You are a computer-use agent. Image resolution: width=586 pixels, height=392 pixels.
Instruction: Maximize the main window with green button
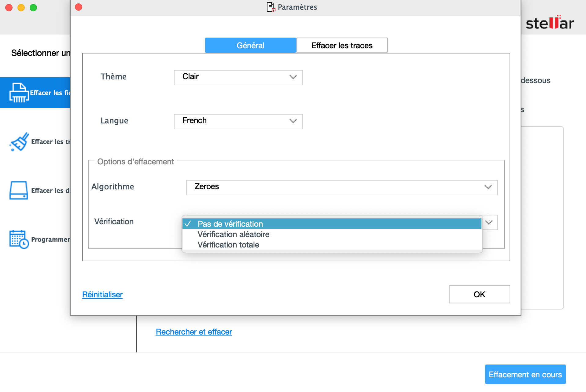(33, 8)
